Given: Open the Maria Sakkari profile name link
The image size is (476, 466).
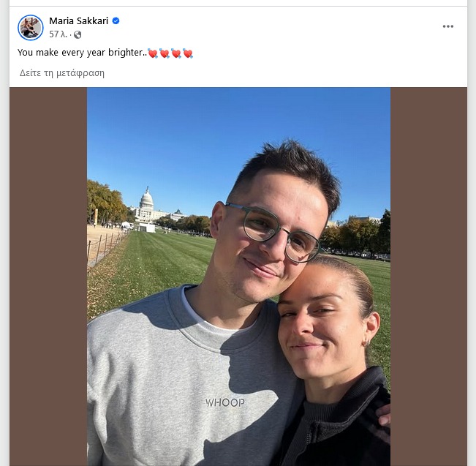Looking at the screenshot, I should [79, 20].
